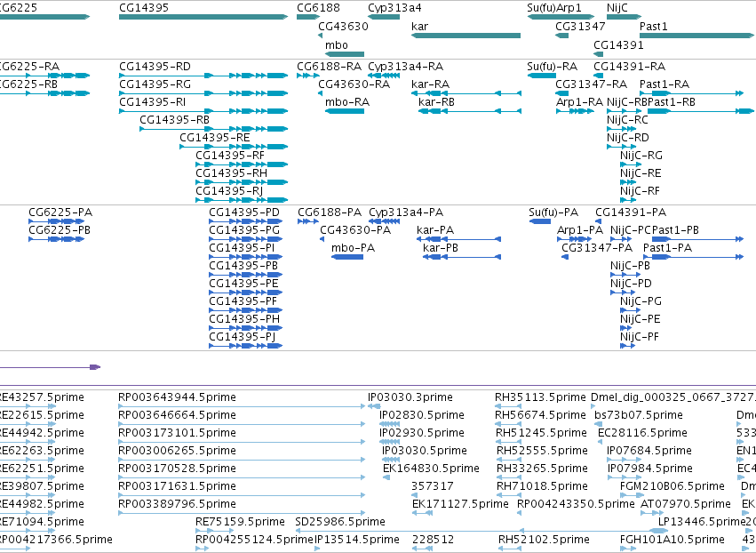
Task: Select the CG14391 gene label
Action: coord(618,44)
